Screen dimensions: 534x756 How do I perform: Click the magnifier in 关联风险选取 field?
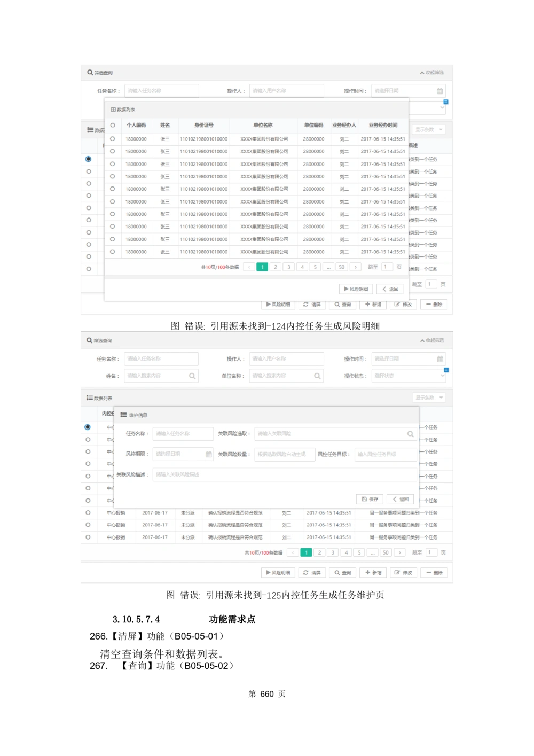(x=410, y=433)
